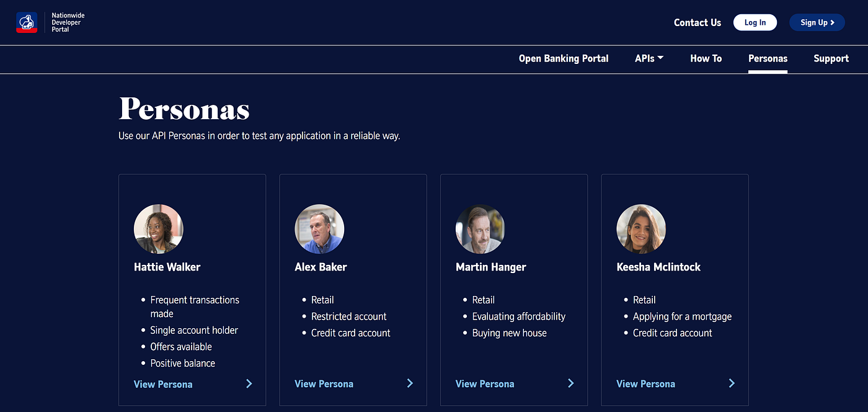Open the APIs dropdown menu
The width and height of the screenshot is (868, 412).
click(649, 58)
